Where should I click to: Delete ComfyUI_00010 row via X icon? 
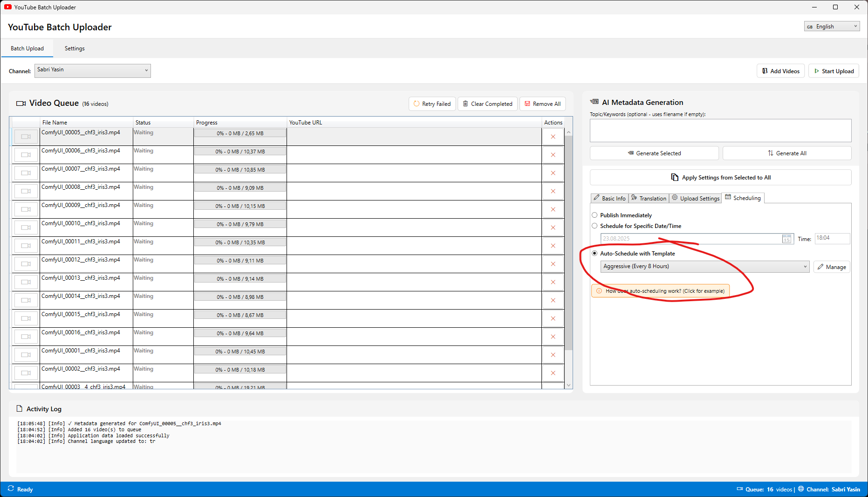[x=553, y=228]
